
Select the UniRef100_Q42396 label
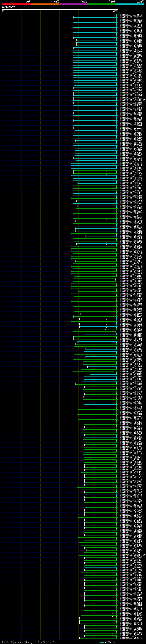[x=131, y=243]
